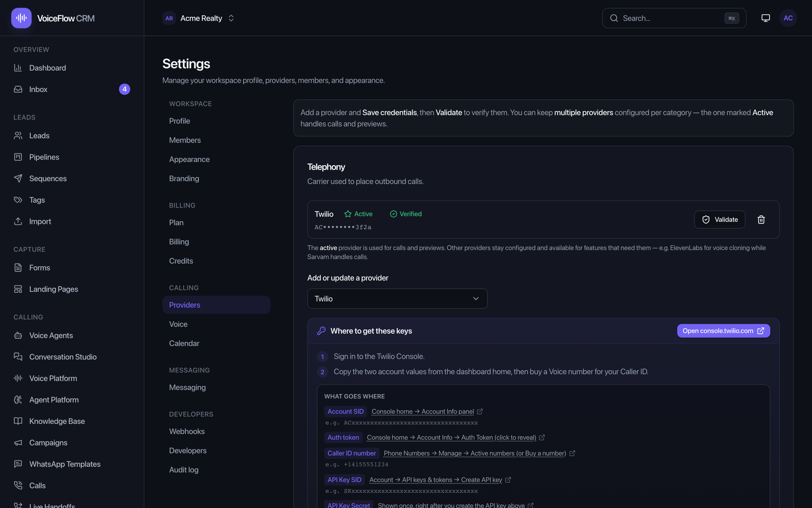This screenshot has height=508, width=812.
Task: Select Providers in the Calling settings
Action: pos(217,305)
